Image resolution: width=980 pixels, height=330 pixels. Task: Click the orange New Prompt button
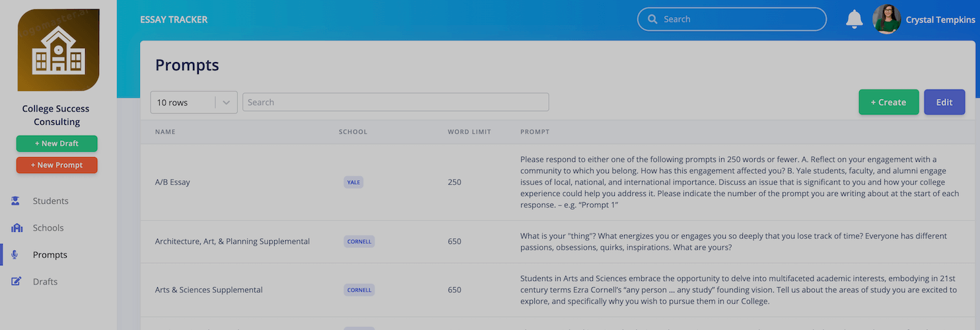click(57, 165)
